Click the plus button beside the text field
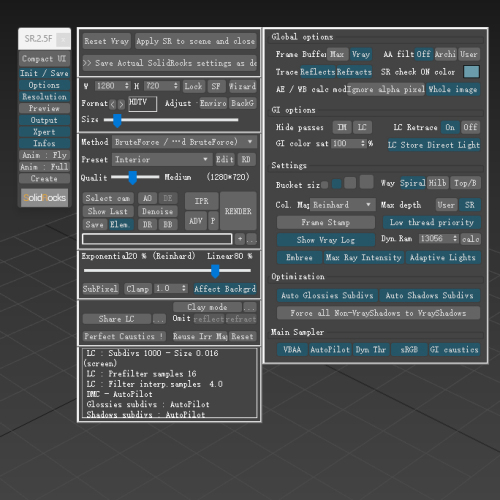 pyautogui.click(x=240, y=239)
